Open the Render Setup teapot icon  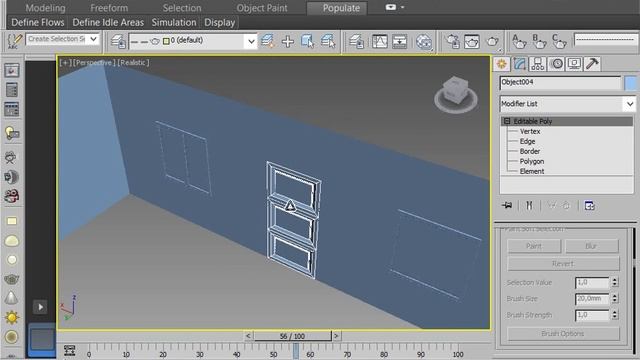pyautogui.click(x=452, y=41)
